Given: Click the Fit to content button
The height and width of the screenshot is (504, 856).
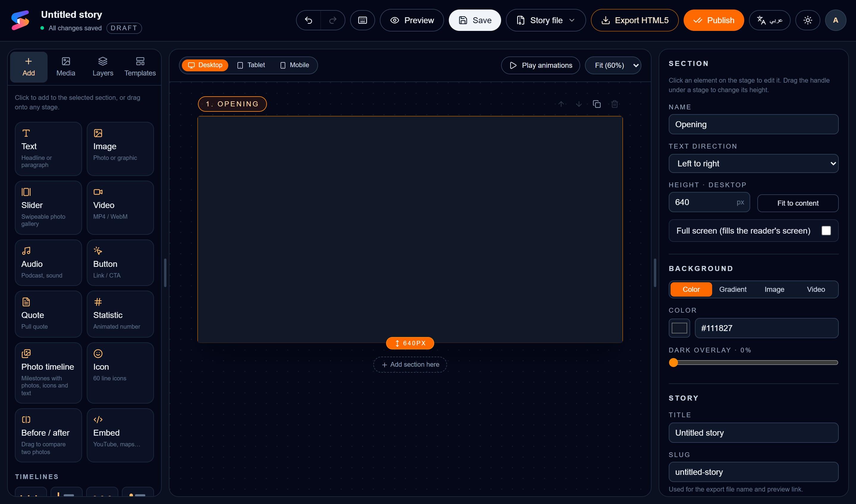Looking at the screenshot, I should pos(797,203).
